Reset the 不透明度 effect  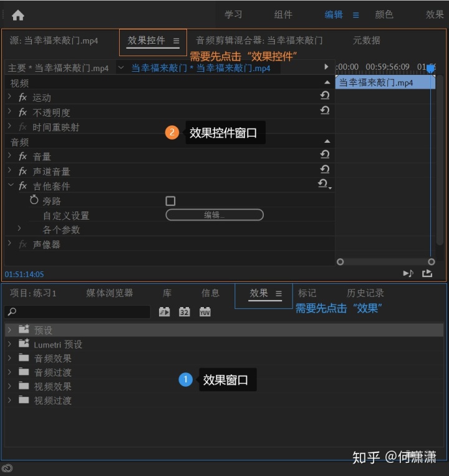coord(325,110)
